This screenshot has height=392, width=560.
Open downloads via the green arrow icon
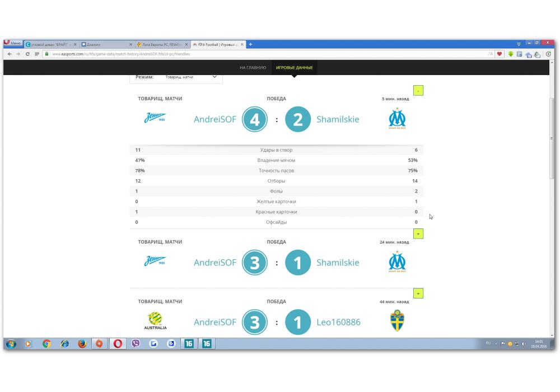click(x=510, y=54)
